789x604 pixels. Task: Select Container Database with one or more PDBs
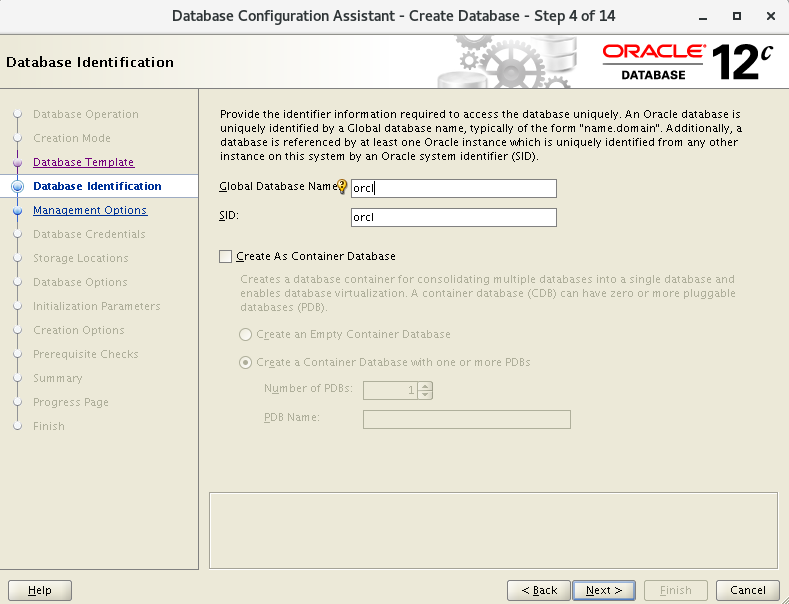245,362
